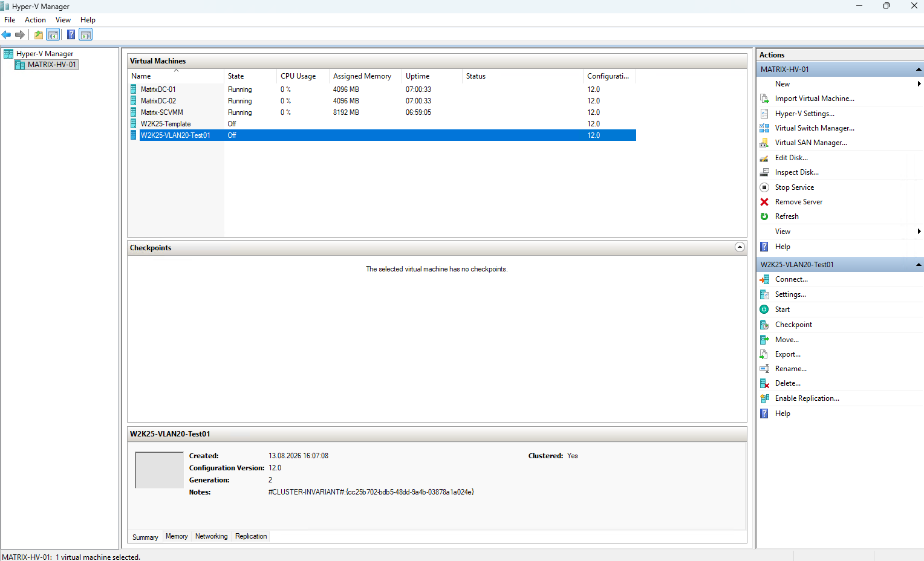Sort by the Name column header
This screenshot has height=561, width=924.
click(176, 76)
